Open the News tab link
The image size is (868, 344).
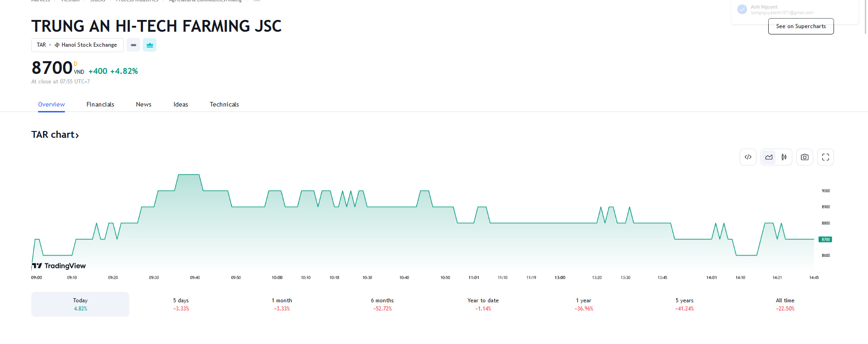coord(144,104)
